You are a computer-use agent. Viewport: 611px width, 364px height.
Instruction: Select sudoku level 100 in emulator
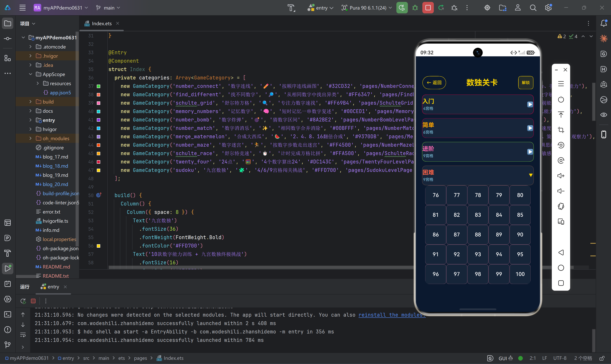520,274
